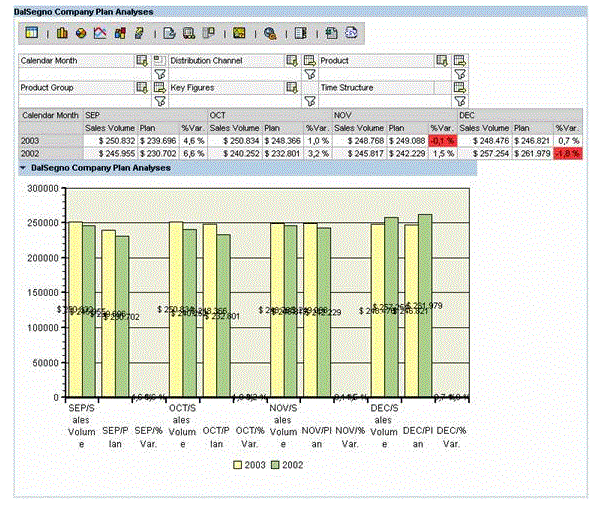This screenshot has width=600, height=510.
Task: Click the red NOV %Var. cell for 2003
Action: coord(441,141)
